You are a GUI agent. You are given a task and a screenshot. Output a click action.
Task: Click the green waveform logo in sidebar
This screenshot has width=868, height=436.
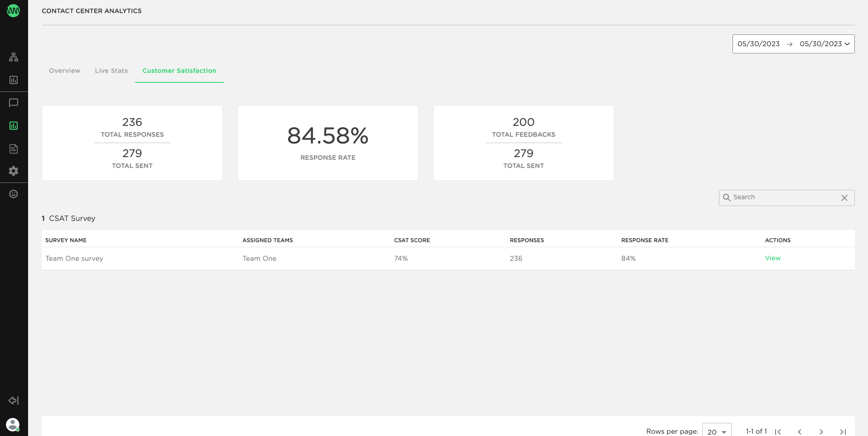point(14,11)
